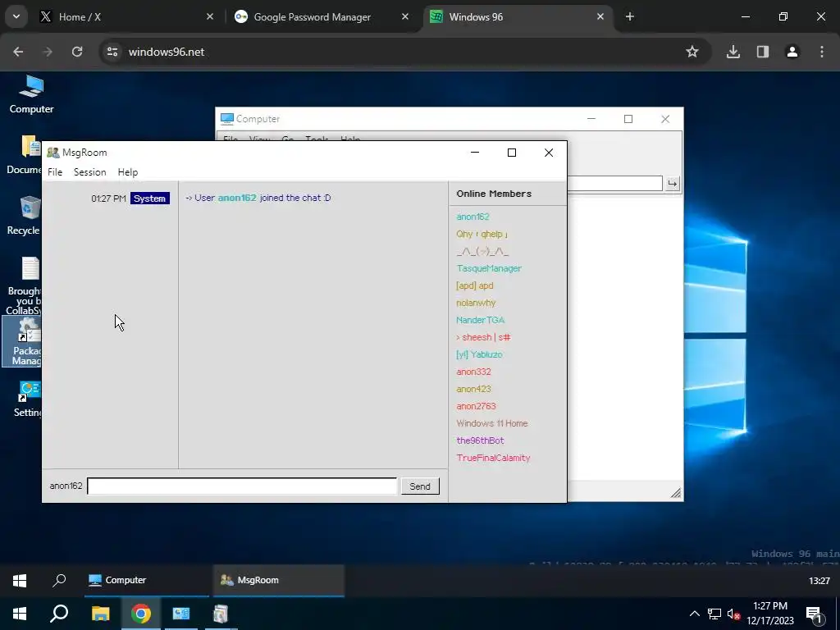This screenshot has height=630, width=840.
Task: Open the Windows host taskbar search
Action: coord(59,614)
